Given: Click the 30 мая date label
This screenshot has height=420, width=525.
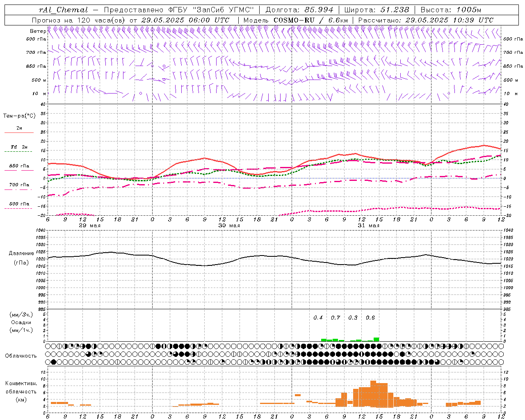Looking at the screenshot, I should 229,226.
